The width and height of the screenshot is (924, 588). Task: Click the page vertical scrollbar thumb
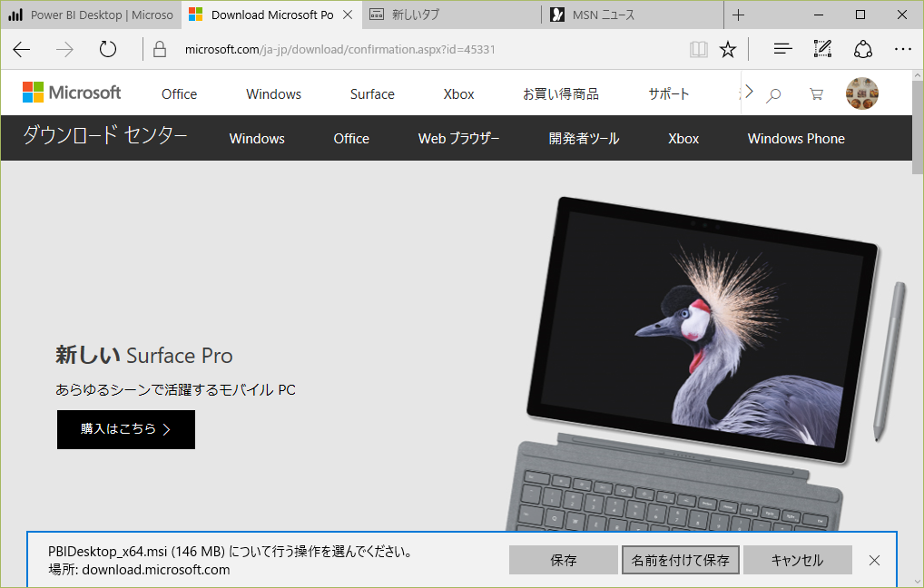click(x=918, y=127)
